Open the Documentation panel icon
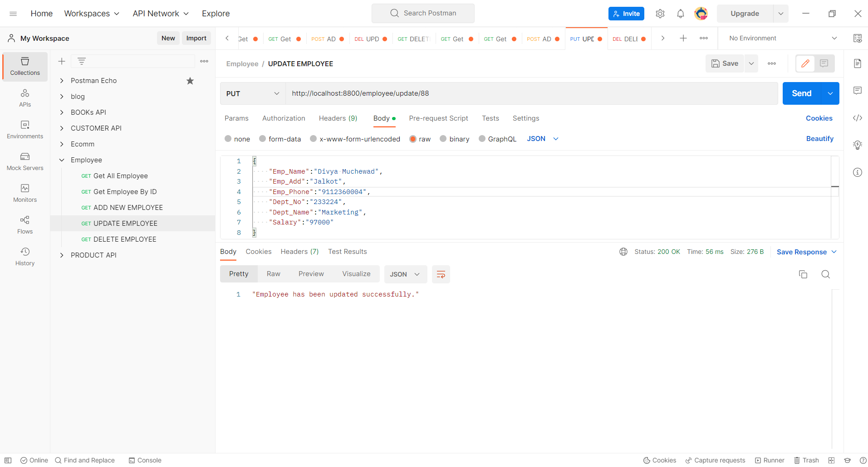 click(857, 63)
